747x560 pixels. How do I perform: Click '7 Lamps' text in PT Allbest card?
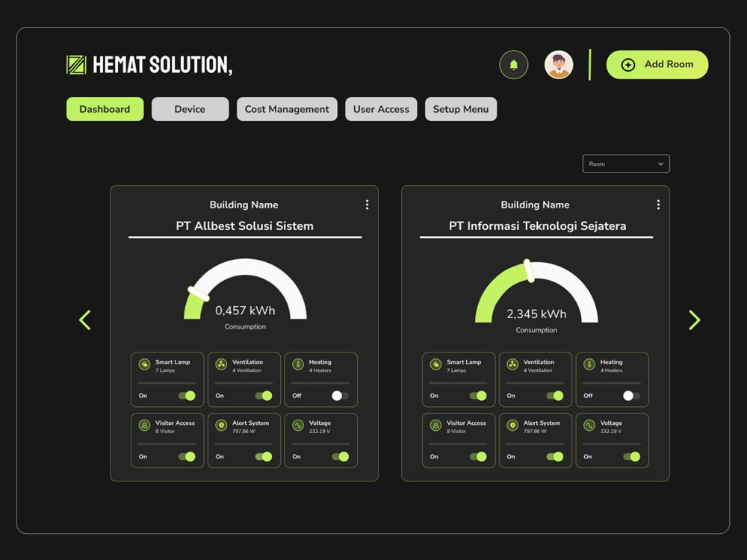165,370
